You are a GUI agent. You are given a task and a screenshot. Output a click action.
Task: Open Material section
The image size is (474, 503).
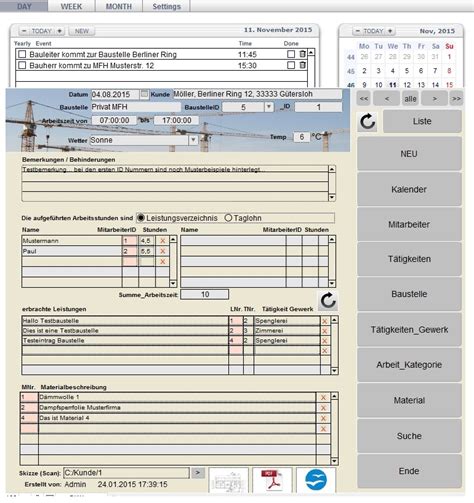point(409,400)
